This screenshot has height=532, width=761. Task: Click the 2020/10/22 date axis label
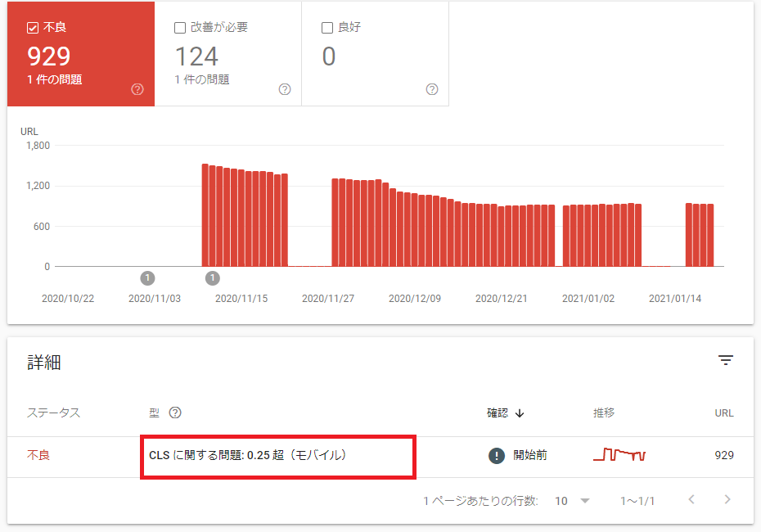coord(68,299)
